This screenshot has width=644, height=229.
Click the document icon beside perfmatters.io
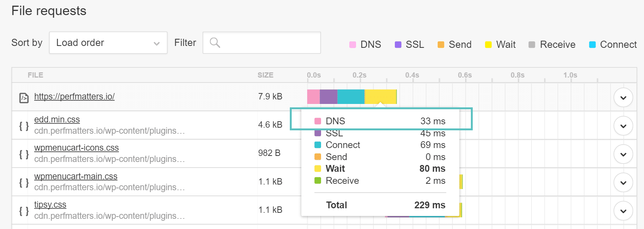pyautogui.click(x=24, y=97)
